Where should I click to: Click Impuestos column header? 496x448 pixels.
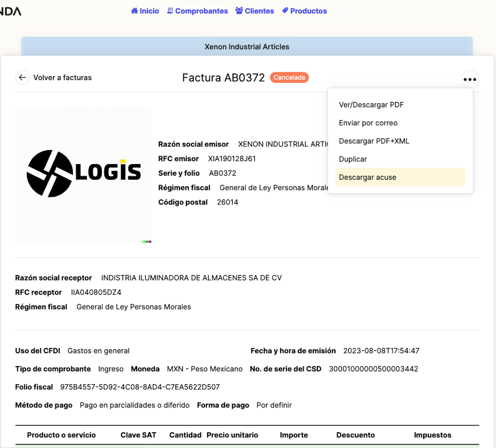pos(433,435)
